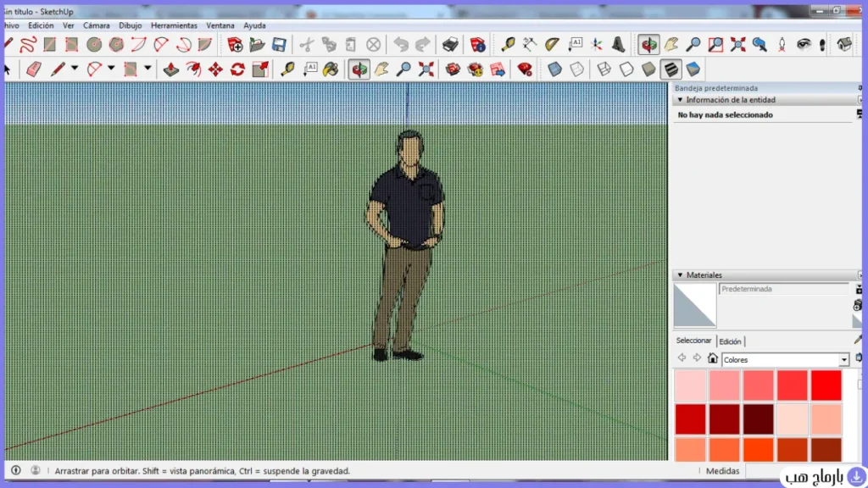The height and width of the screenshot is (488, 868).
Task: Collapse the Materiales panel
Action: (x=680, y=275)
